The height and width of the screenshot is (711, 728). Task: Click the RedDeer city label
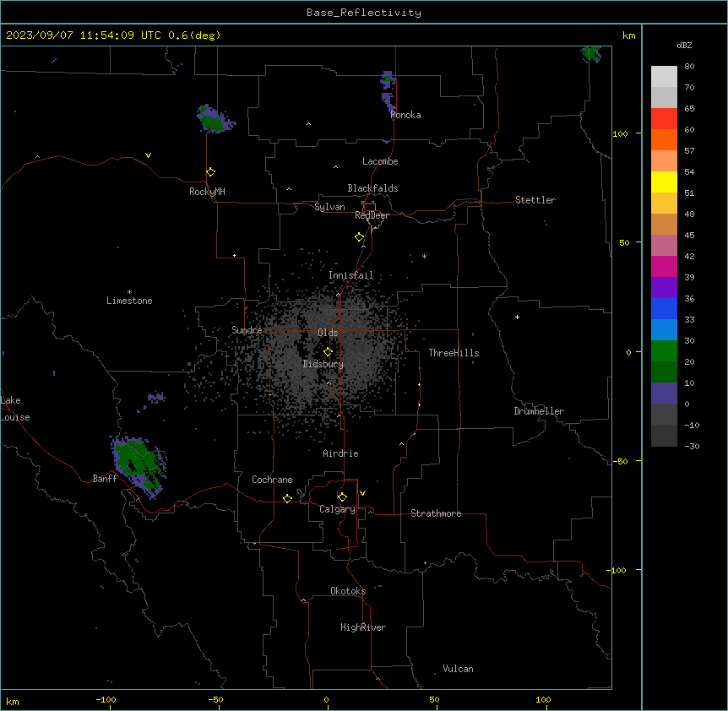pyautogui.click(x=372, y=215)
